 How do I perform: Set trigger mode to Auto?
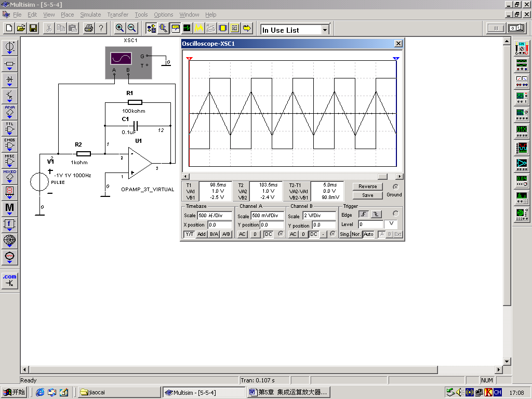368,234
